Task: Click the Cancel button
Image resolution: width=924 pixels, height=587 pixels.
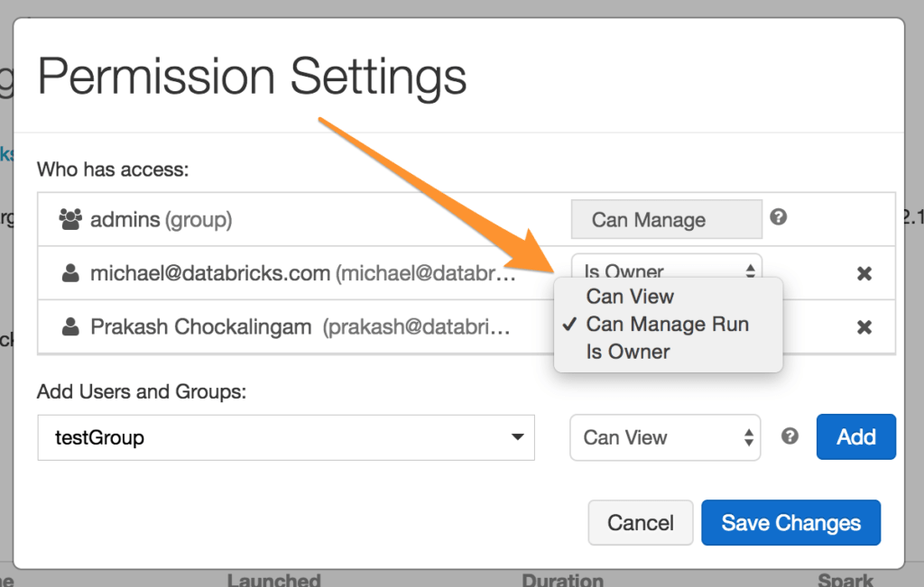Action: tap(640, 523)
